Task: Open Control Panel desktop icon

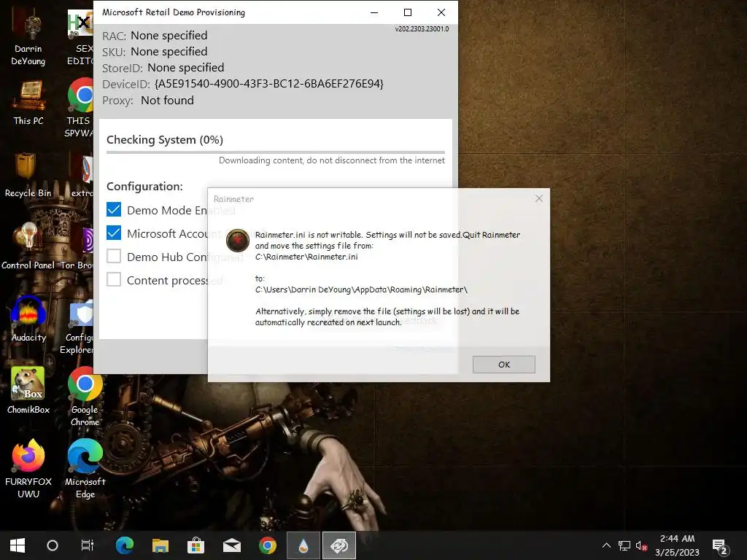Action: point(28,245)
